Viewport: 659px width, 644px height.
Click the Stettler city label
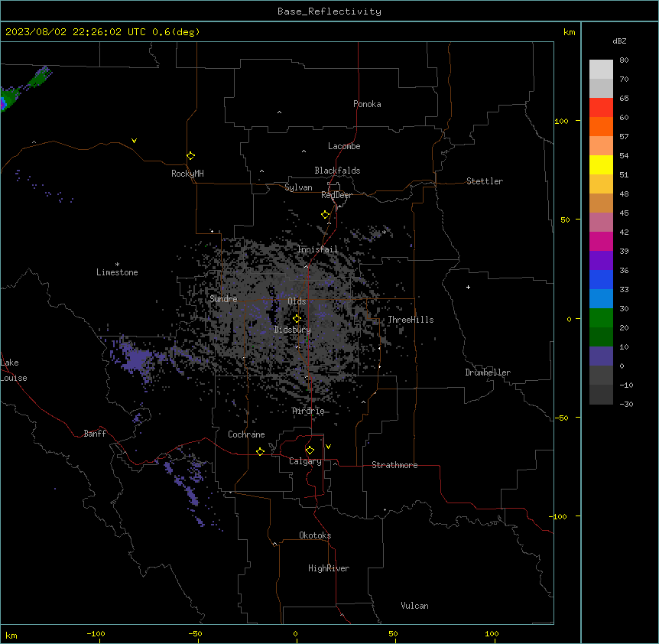(484, 181)
